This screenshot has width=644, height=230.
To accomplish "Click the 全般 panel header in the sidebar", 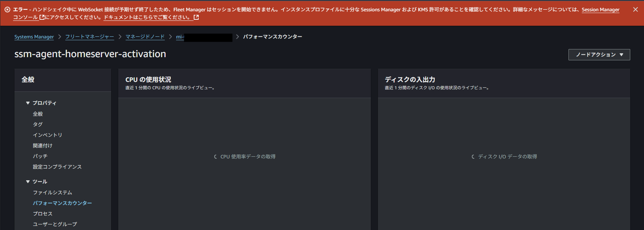I will pyautogui.click(x=28, y=79).
